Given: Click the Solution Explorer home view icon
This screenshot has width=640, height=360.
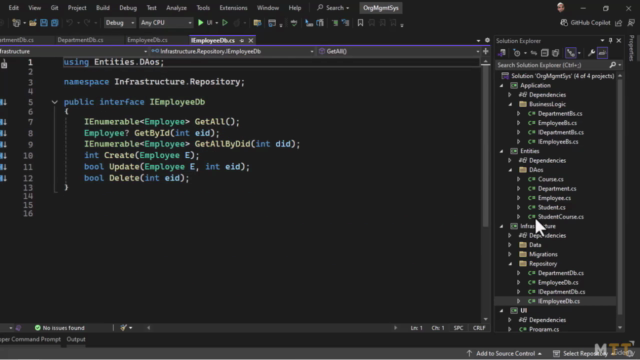Looking at the screenshot, I should [x=502, y=53].
